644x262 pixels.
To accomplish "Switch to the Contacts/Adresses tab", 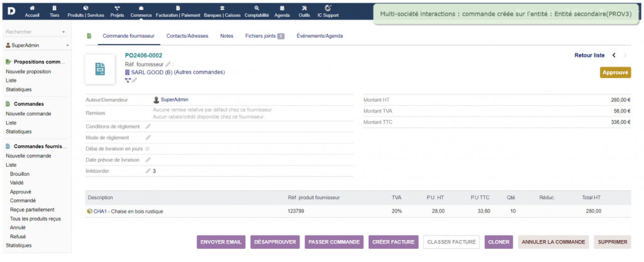I will [187, 36].
